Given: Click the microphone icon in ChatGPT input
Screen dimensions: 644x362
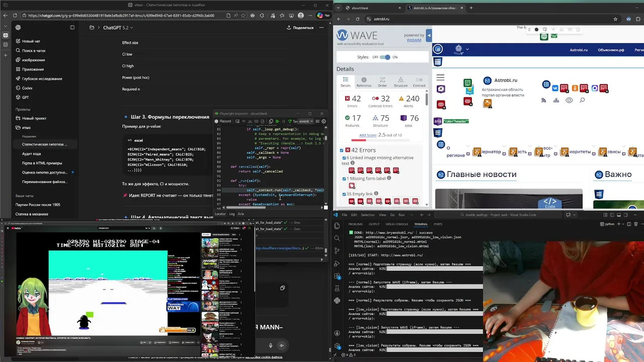Looking at the screenshot, I should (271, 345).
